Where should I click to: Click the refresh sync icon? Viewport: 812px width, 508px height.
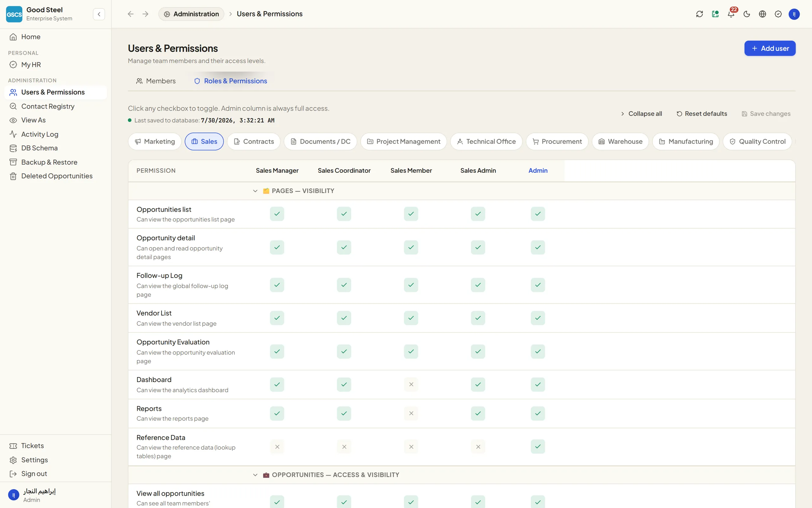[x=699, y=14]
